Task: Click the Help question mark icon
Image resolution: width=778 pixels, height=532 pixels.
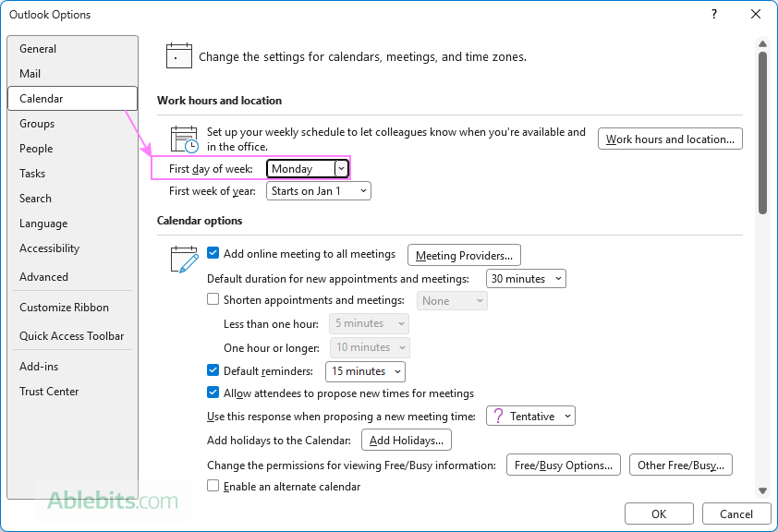Action: pyautogui.click(x=714, y=14)
